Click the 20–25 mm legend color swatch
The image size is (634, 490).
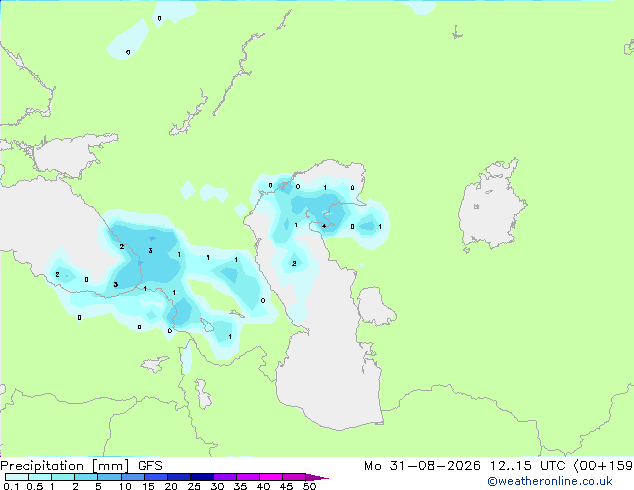(179, 477)
